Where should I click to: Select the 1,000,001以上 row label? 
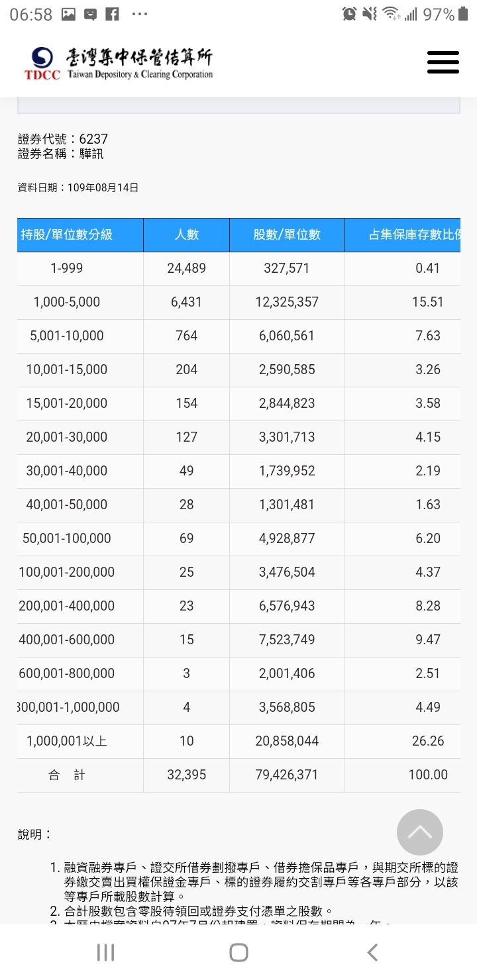pyautogui.click(x=67, y=741)
